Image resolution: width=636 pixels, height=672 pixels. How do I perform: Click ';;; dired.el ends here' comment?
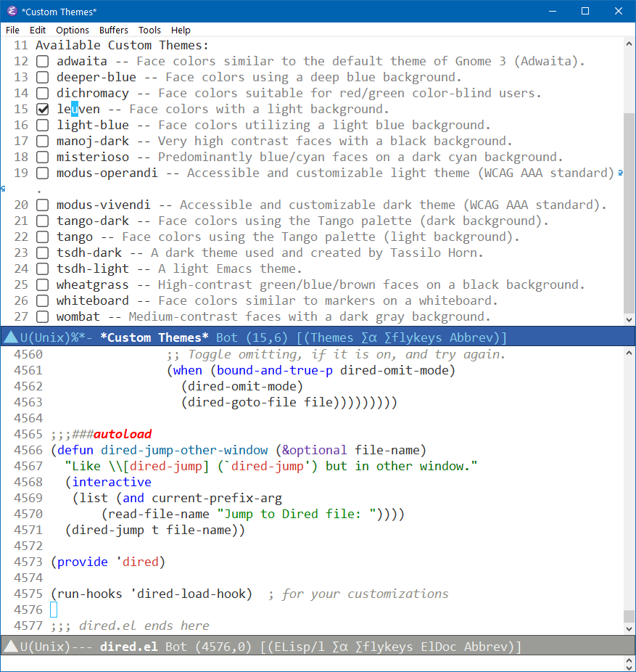(x=130, y=626)
